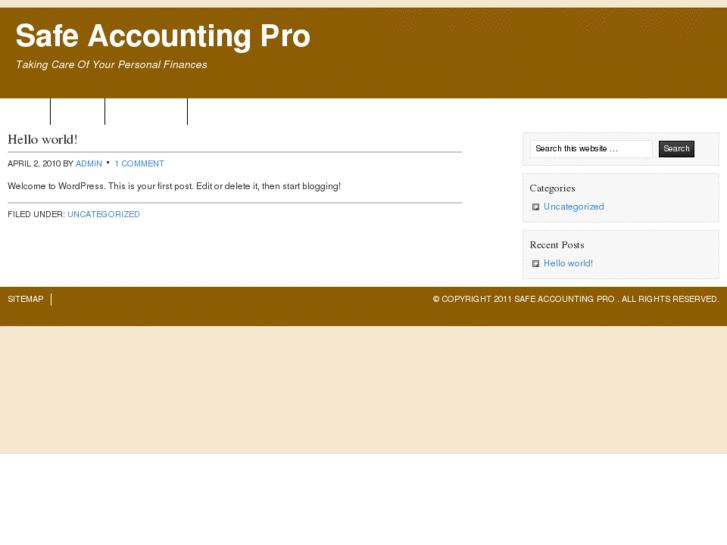
Task: Click the post date April 2, 2010
Action: (34, 164)
